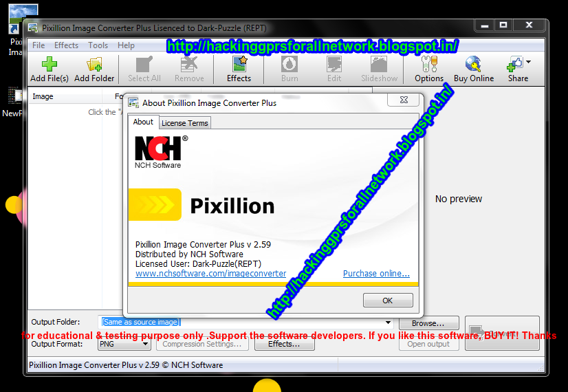Click the Image column header
Screen dimensions: 568x392
point(65,96)
